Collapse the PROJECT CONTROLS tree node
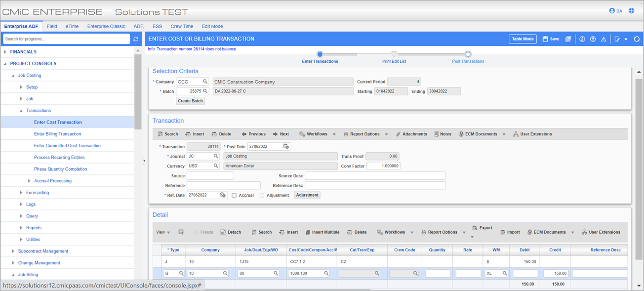This screenshot has width=644, height=291. (x=5, y=64)
